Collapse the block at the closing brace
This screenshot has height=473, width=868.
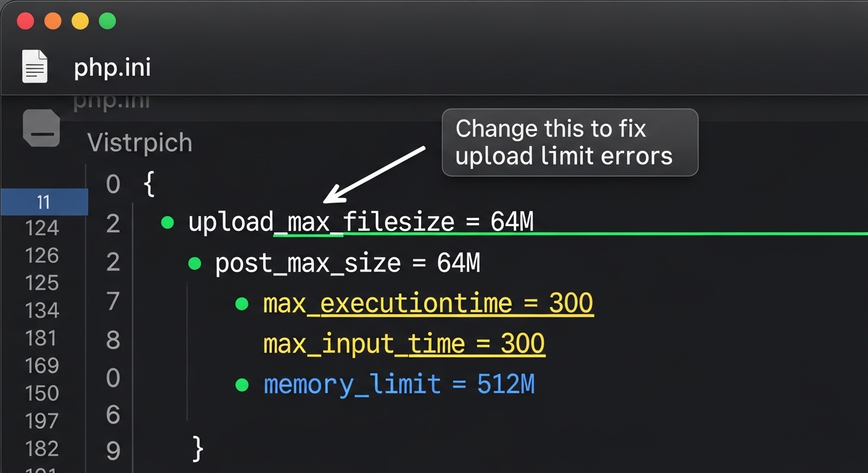tap(197, 450)
